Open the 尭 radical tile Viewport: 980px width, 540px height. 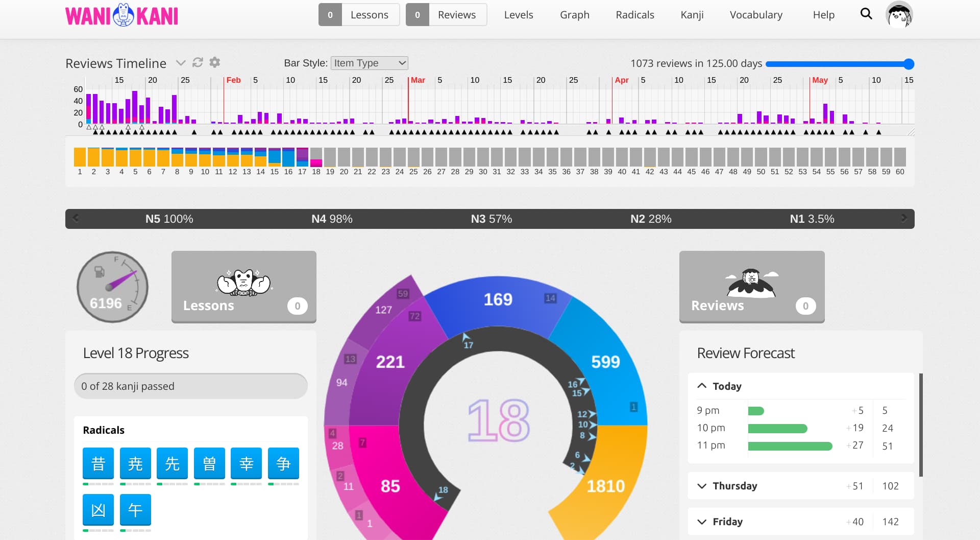135,463
